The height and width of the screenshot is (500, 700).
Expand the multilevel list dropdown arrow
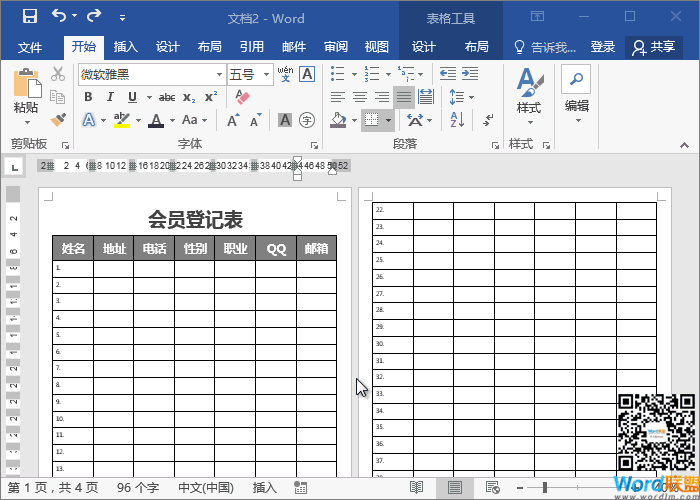421,74
